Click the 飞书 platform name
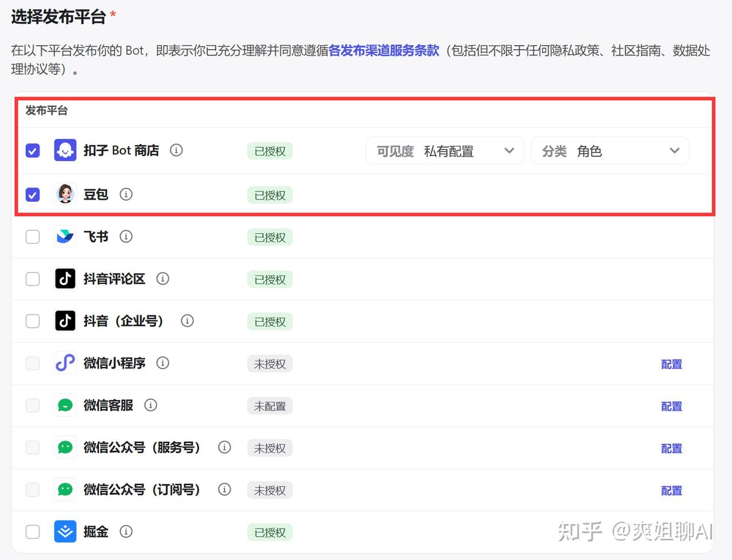The image size is (732, 560). (96, 237)
